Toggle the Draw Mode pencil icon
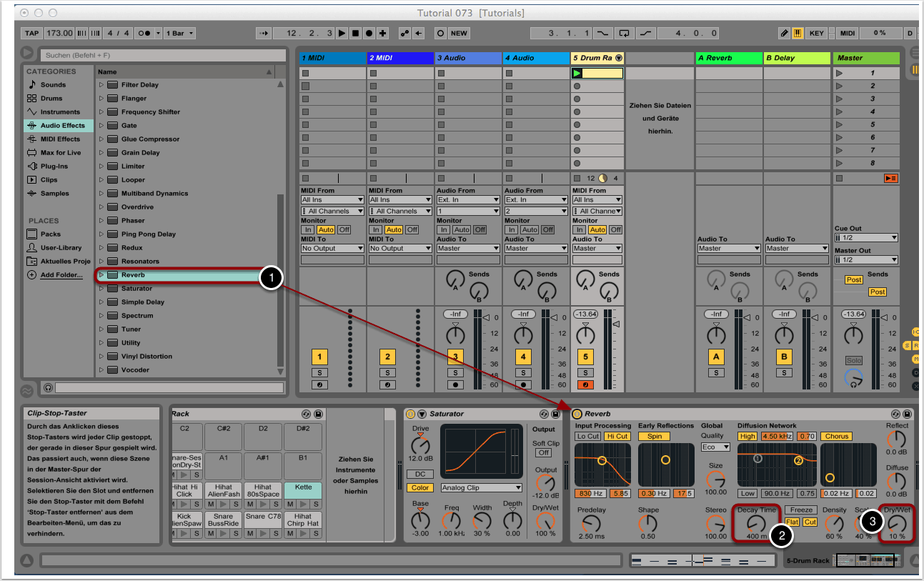 click(x=785, y=33)
